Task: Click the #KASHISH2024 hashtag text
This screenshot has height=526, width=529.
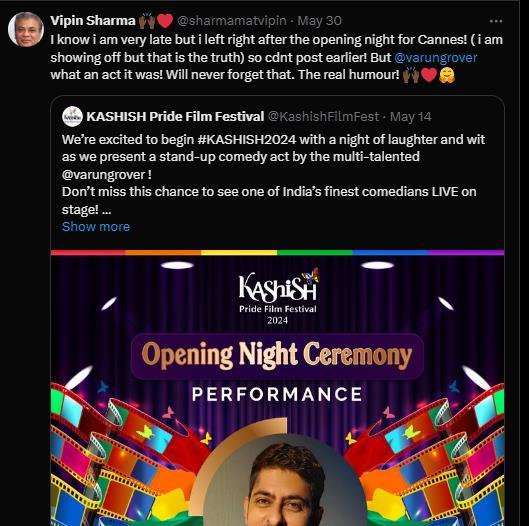Action: [247, 140]
